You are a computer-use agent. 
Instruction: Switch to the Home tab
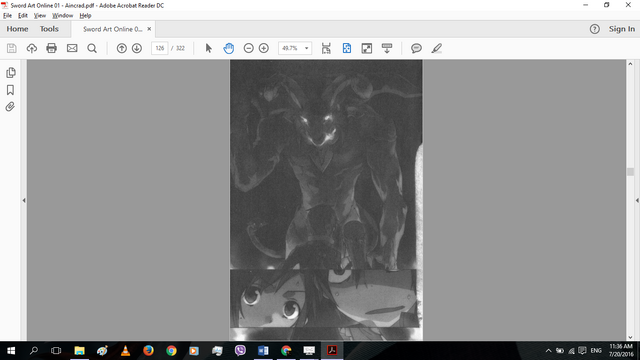(x=17, y=29)
